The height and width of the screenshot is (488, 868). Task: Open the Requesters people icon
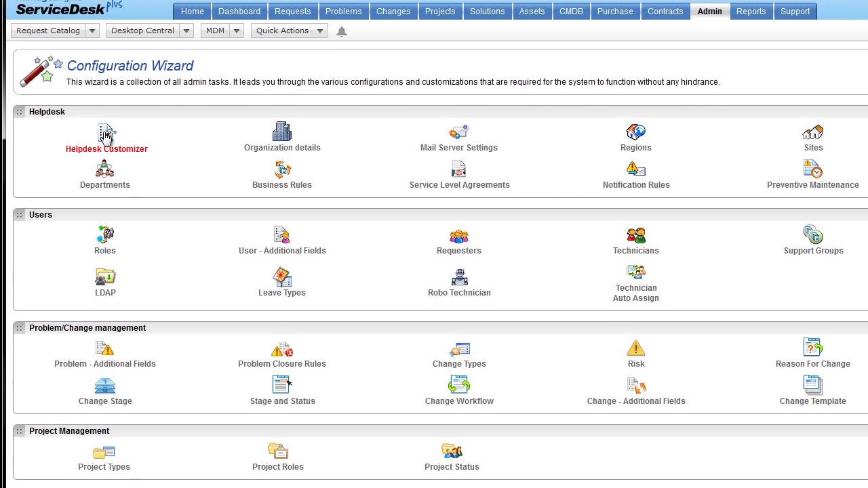pos(459,235)
